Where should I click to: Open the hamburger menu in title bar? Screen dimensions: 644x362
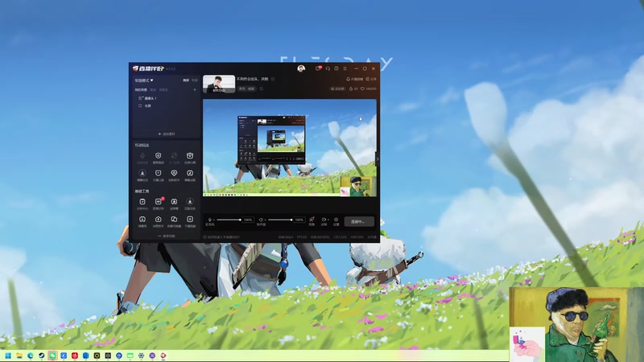(345, 68)
